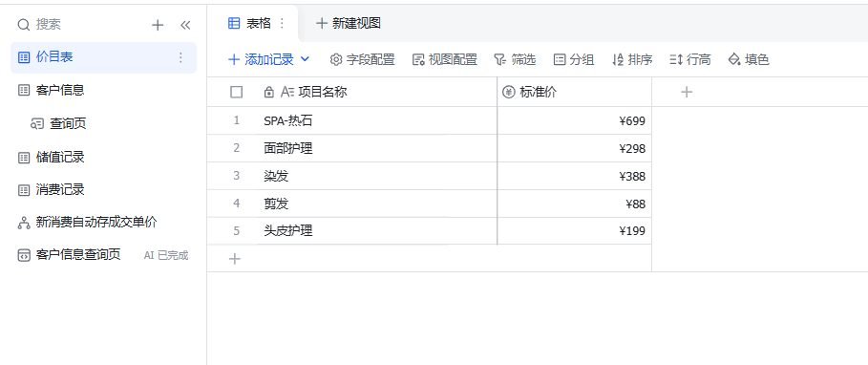Click the gear icon for 字段配置
This screenshot has width=868, height=365.
336,60
